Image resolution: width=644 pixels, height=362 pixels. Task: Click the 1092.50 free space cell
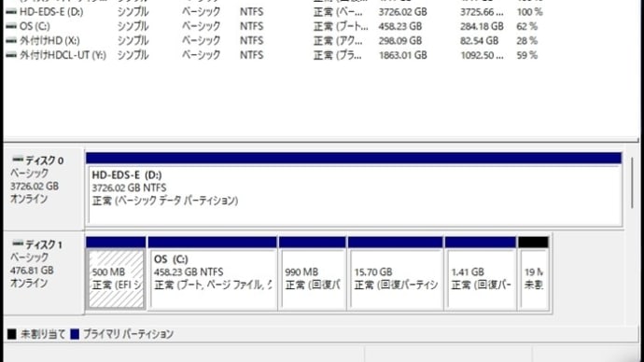(x=482, y=55)
